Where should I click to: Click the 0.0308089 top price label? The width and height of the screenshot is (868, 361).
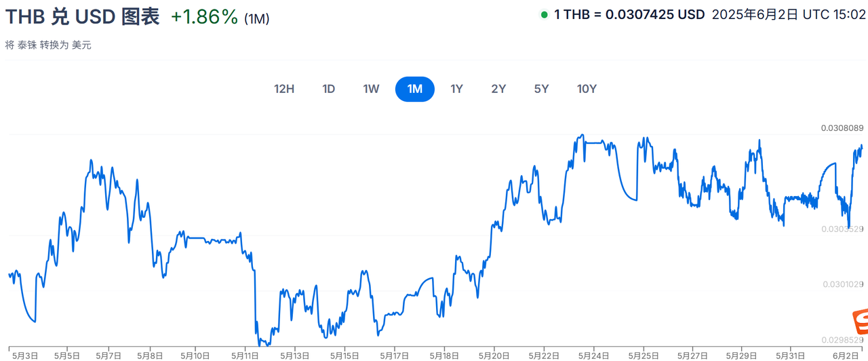tap(842, 128)
